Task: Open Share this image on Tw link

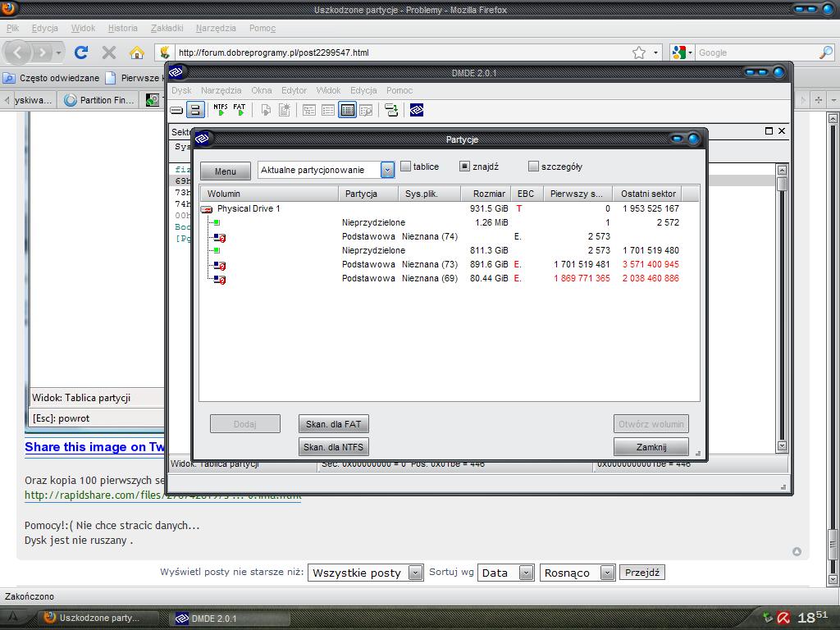Action: coord(94,447)
